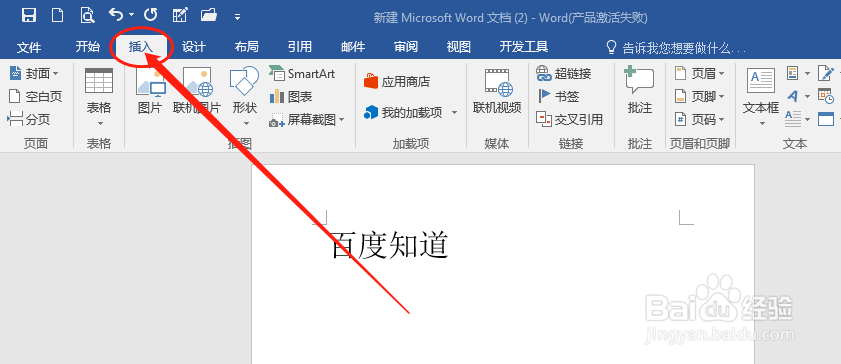Viewport: 841px width, 364px height.
Task: Click the Repeat/Redo circular arrow icon
Action: coord(151,15)
